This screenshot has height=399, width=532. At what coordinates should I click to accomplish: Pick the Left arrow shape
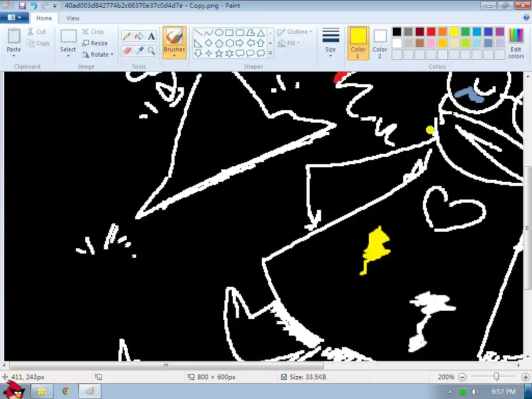coord(250,43)
